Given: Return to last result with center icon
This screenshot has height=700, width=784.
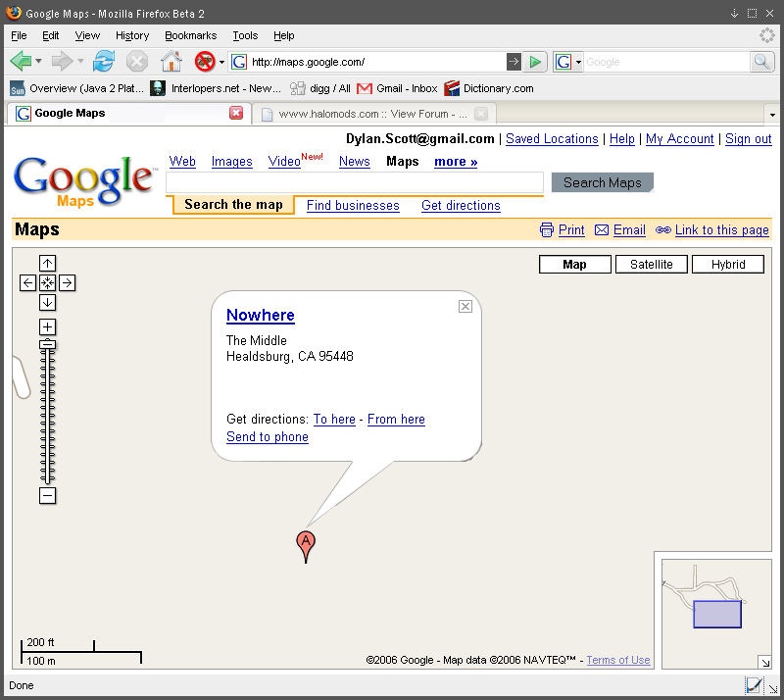Looking at the screenshot, I should pos(47,282).
